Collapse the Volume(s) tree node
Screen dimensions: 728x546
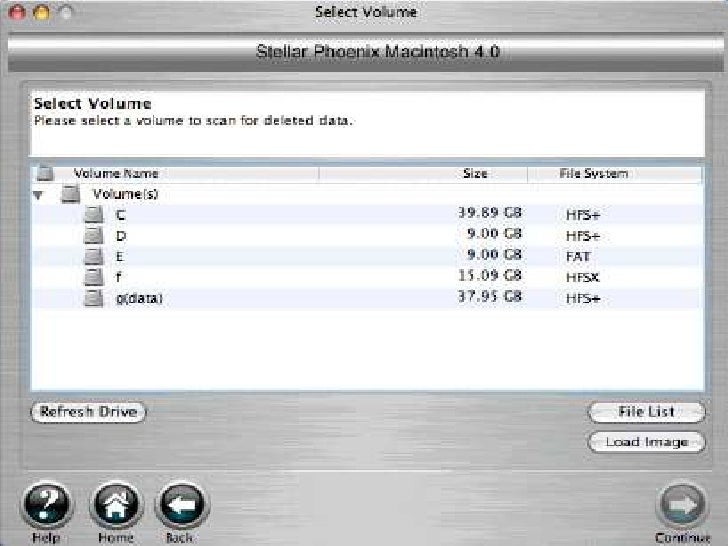pyautogui.click(x=39, y=195)
